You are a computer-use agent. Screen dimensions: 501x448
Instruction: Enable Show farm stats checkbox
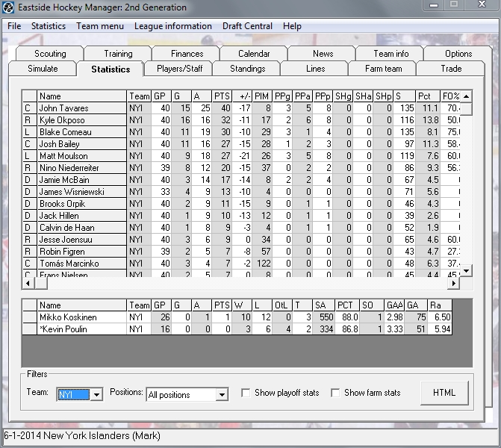[335, 393]
